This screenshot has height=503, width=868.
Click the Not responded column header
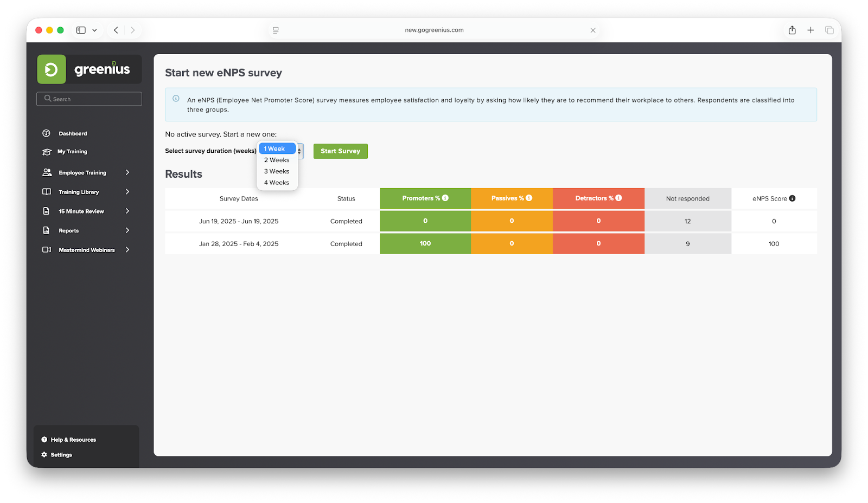[x=688, y=198]
